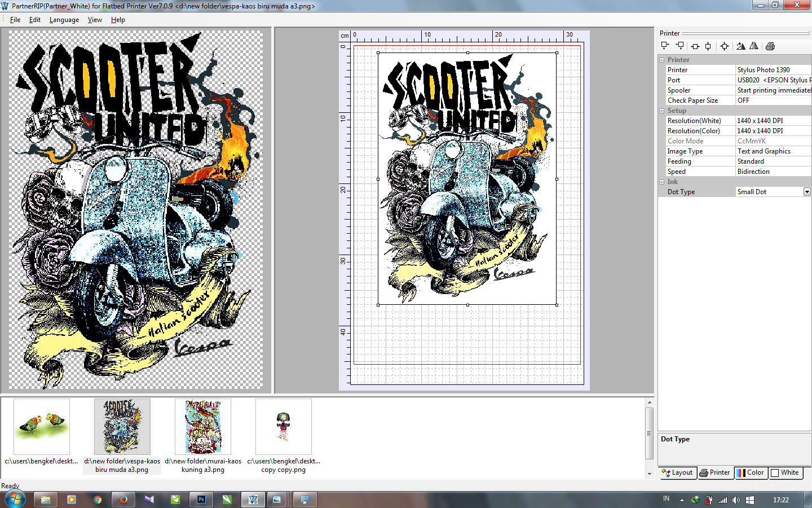Open the Edit menu
Image resolution: width=812 pixels, height=508 pixels.
coord(35,20)
